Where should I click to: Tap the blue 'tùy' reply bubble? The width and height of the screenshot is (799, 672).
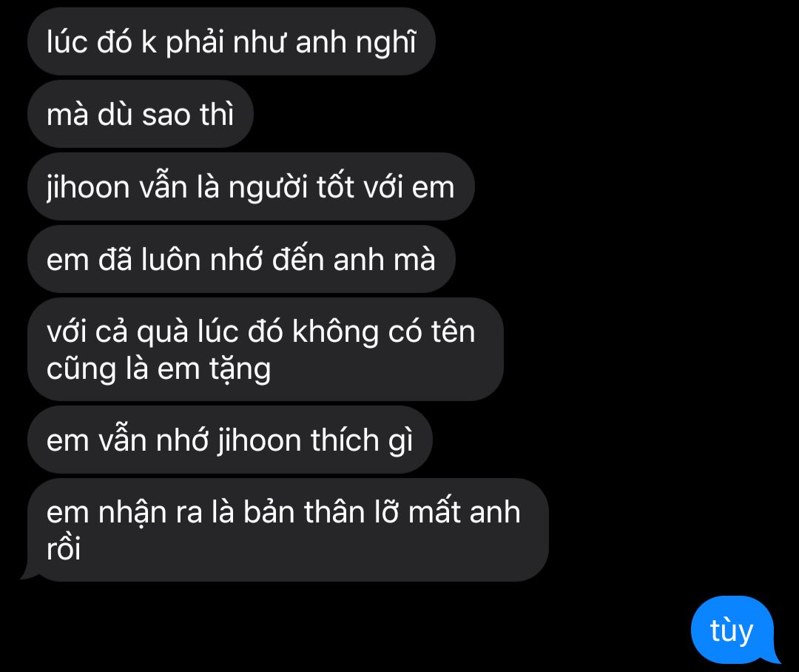pyautogui.click(x=734, y=630)
